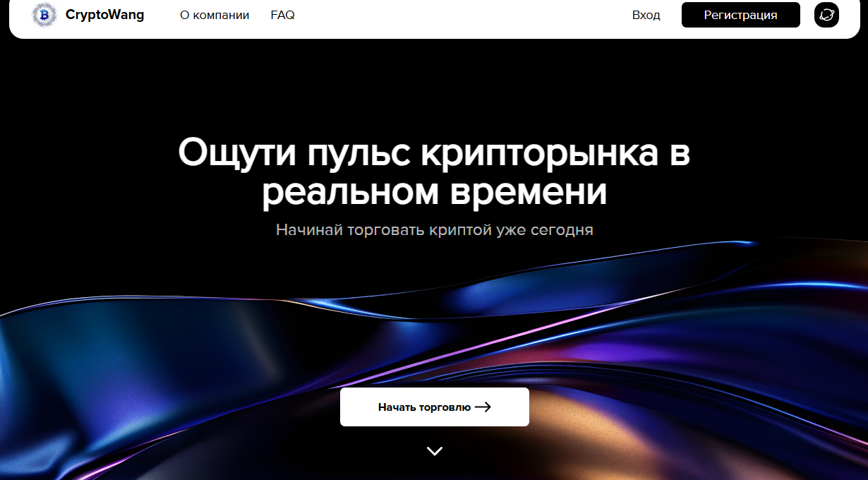Click the headline line реальном времени
The width and height of the screenshot is (868, 480).
click(434, 192)
